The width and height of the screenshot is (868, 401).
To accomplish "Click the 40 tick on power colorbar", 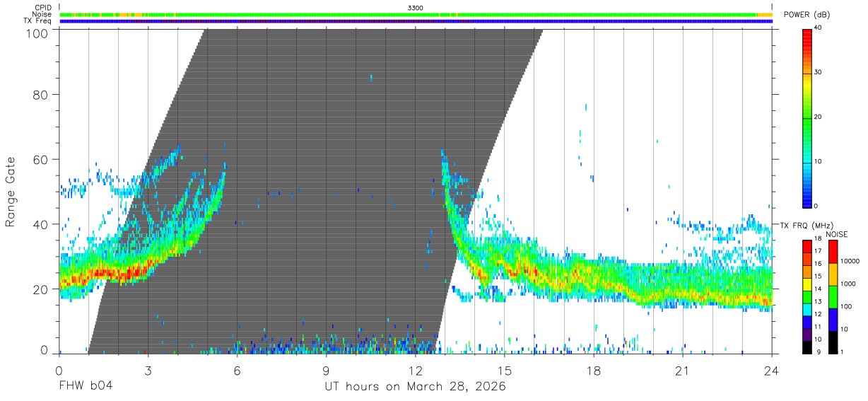I will [x=819, y=28].
